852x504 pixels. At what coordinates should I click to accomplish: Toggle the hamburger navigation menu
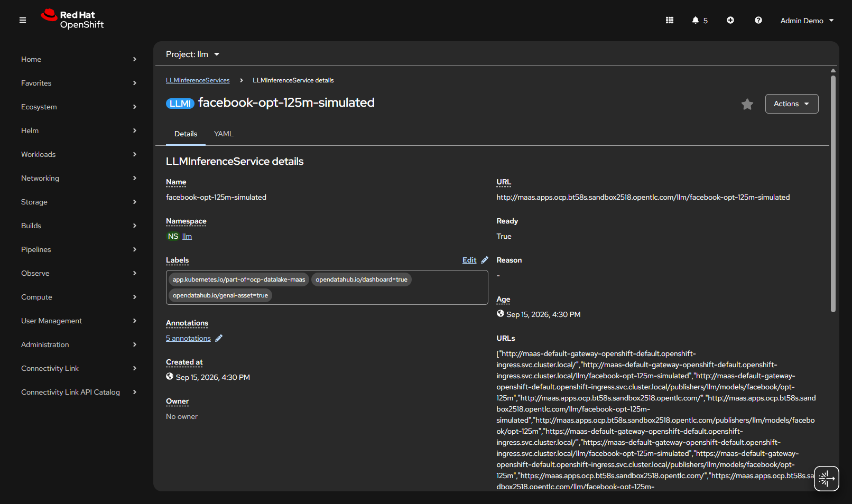23,20
